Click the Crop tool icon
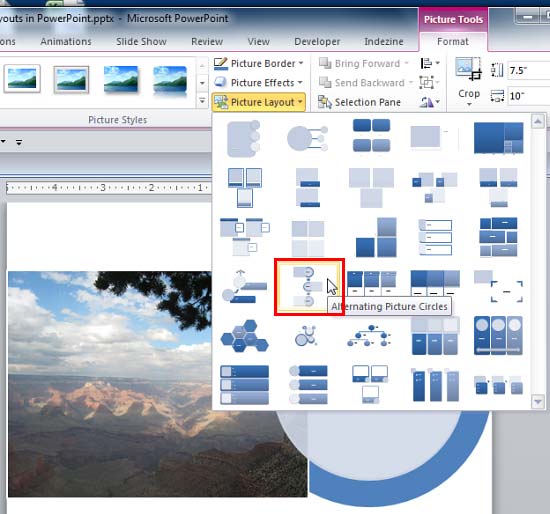This screenshot has height=514, width=550. (468, 69)
